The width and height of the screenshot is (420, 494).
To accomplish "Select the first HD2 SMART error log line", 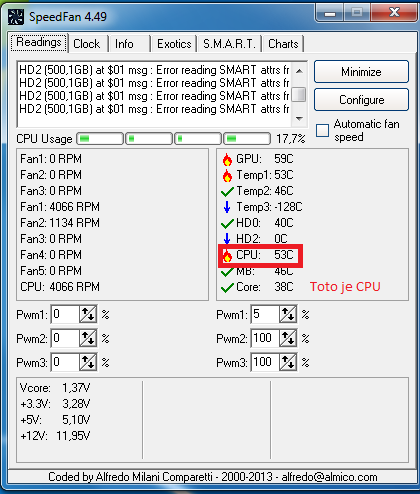I will click(154, 70).
